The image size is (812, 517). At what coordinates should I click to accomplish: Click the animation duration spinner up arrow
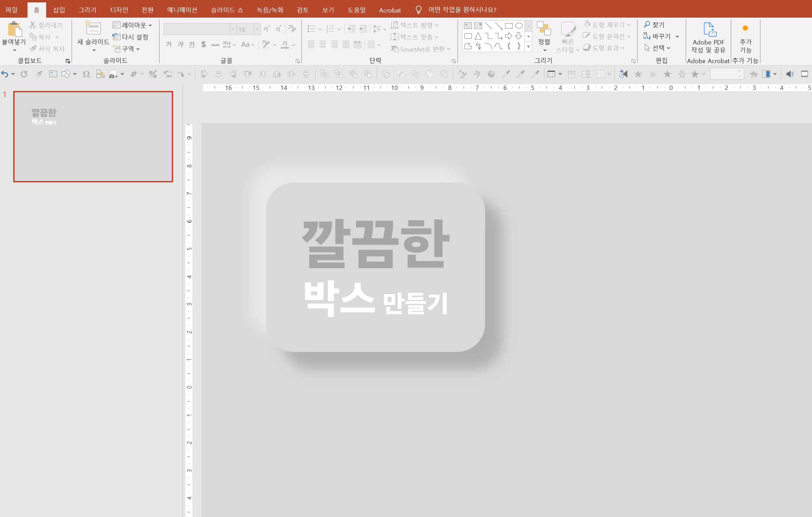(739, 71)
